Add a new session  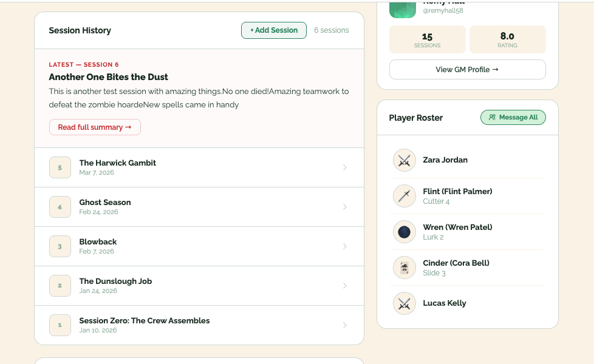point(274,30)
